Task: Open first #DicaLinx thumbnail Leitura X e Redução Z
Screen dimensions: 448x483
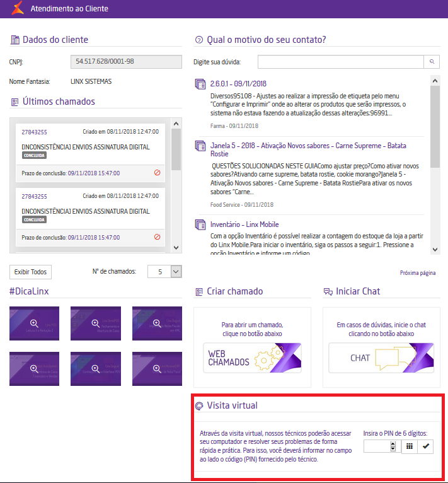Action: coord(34,323)
